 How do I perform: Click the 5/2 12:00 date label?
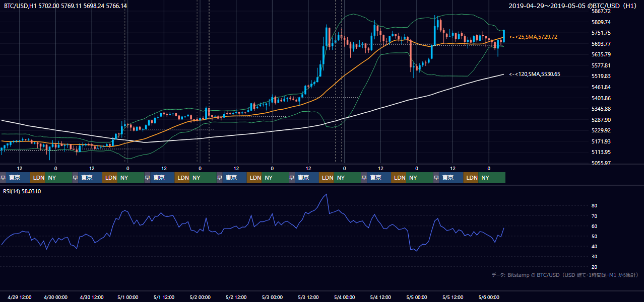pyautogui.click(x=236, y=297)
